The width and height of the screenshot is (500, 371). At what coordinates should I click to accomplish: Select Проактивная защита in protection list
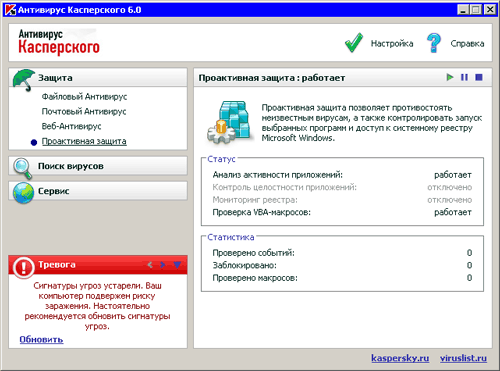coord(84,141)
